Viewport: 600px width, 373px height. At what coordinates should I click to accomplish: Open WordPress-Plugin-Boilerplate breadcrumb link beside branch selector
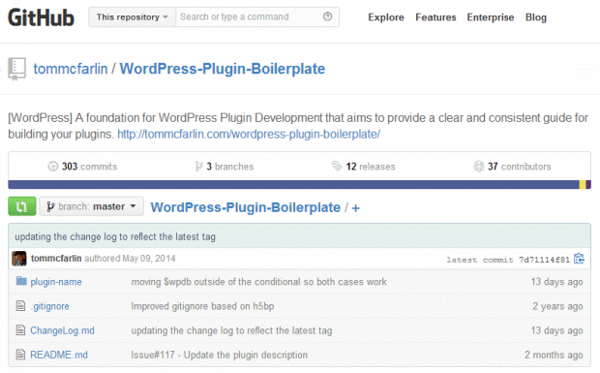245,207
